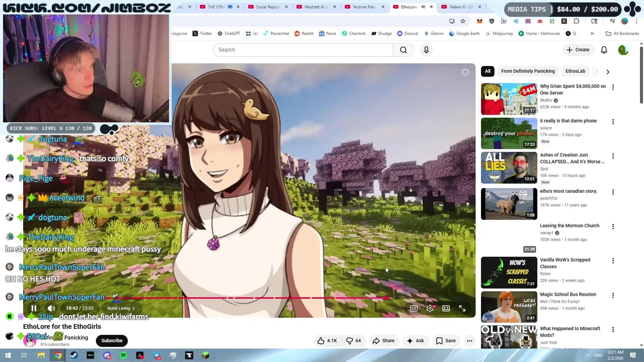644x362 pixels.
Task: Open the Create menu
Action: (x=578, y=50)
